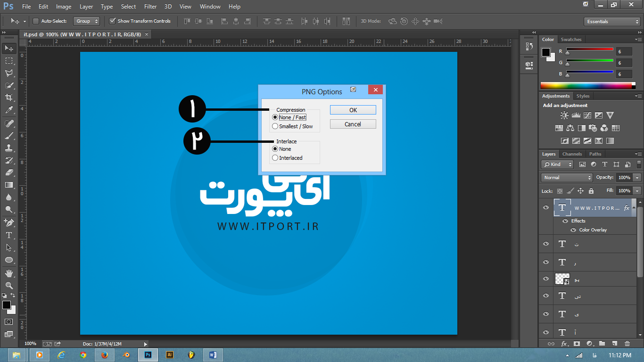Open the Layers panel options menu

coord(638,154)
